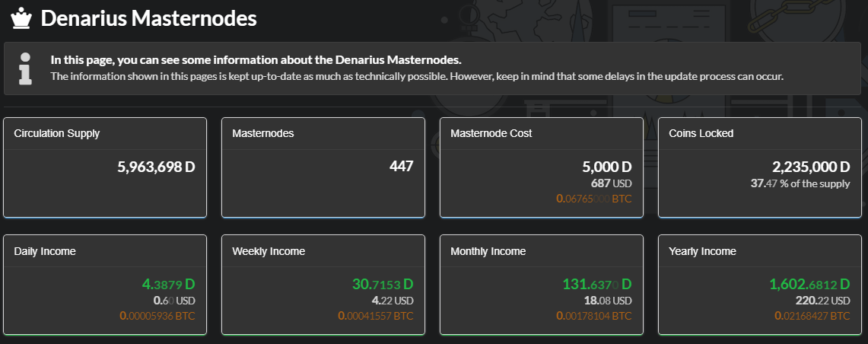Select the Coins Locked card
The width and height of the screenshot is (868, 344).
tap(759, 167)
